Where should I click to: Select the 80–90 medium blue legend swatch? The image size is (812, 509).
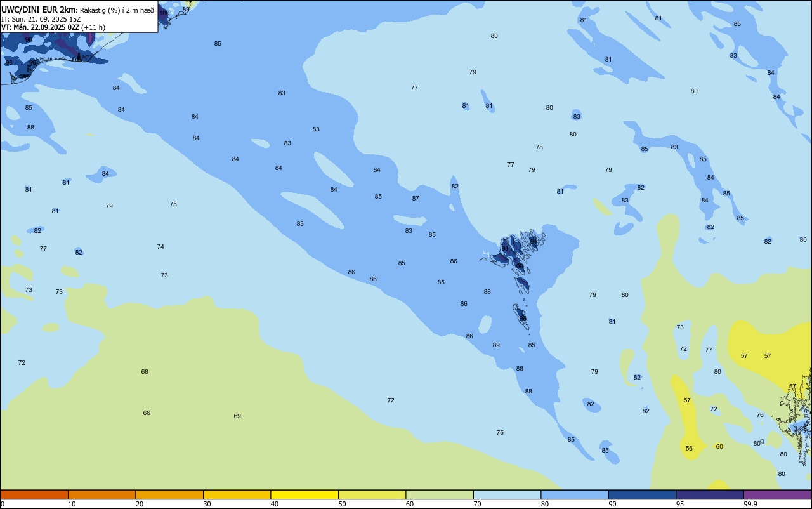click(x=575, y=494)
